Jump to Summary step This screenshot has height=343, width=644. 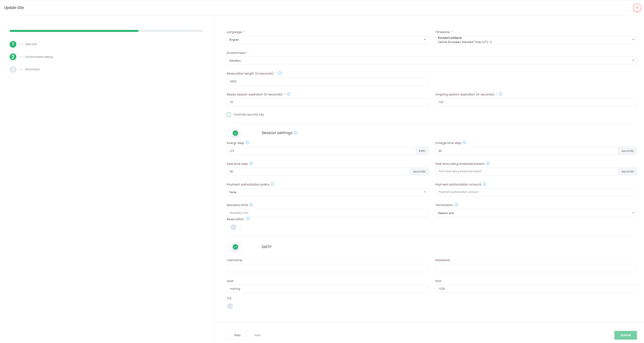pos(32,69)
